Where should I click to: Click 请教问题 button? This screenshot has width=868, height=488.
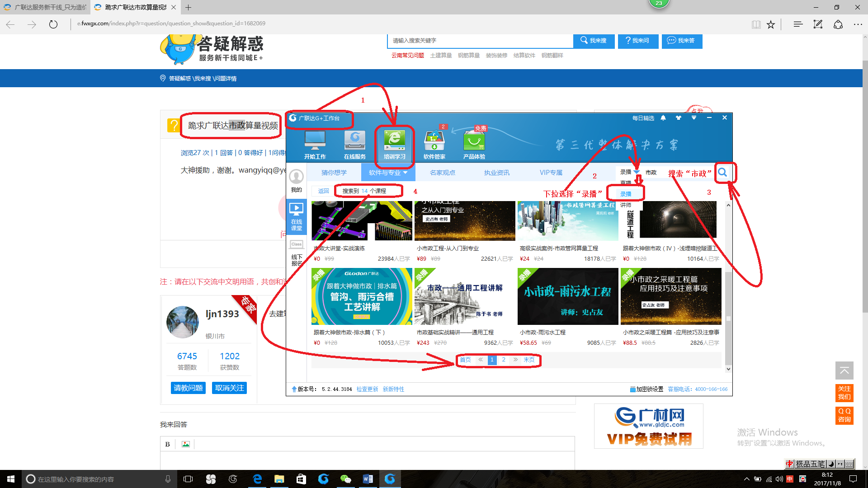tap(188, 388)
